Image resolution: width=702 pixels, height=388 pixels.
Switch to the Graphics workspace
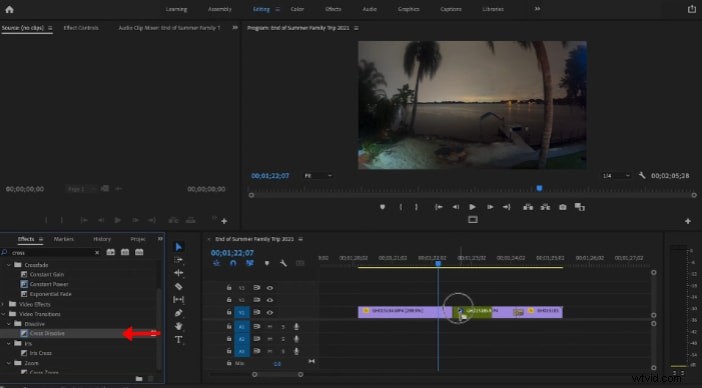pos(408,9)
